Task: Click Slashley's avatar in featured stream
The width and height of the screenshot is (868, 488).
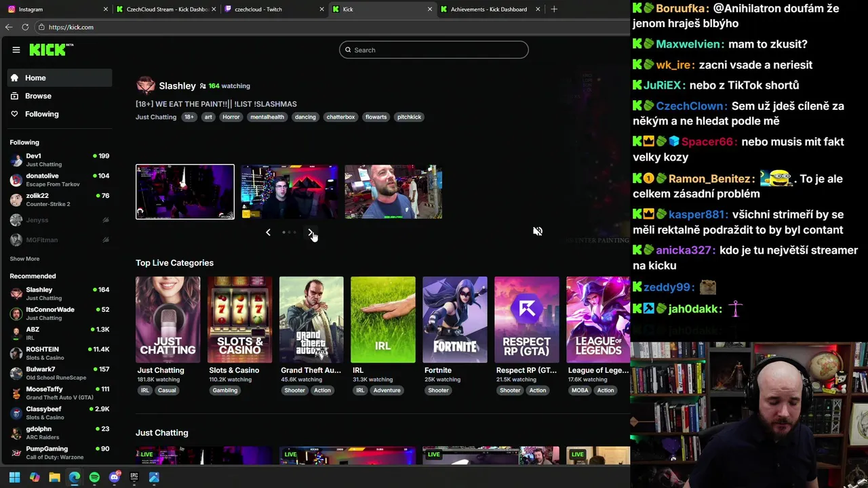Action: pyautogui.click(x=146, y=85)
